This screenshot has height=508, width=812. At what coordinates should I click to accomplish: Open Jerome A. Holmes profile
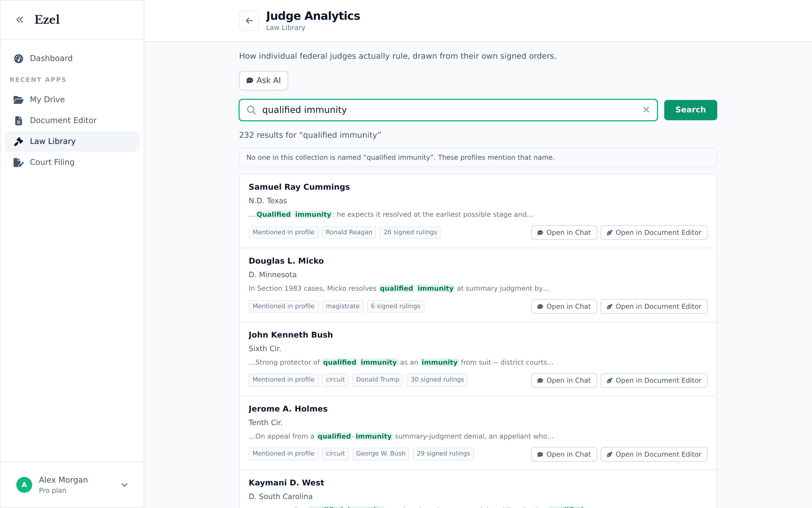click(288, 409)
